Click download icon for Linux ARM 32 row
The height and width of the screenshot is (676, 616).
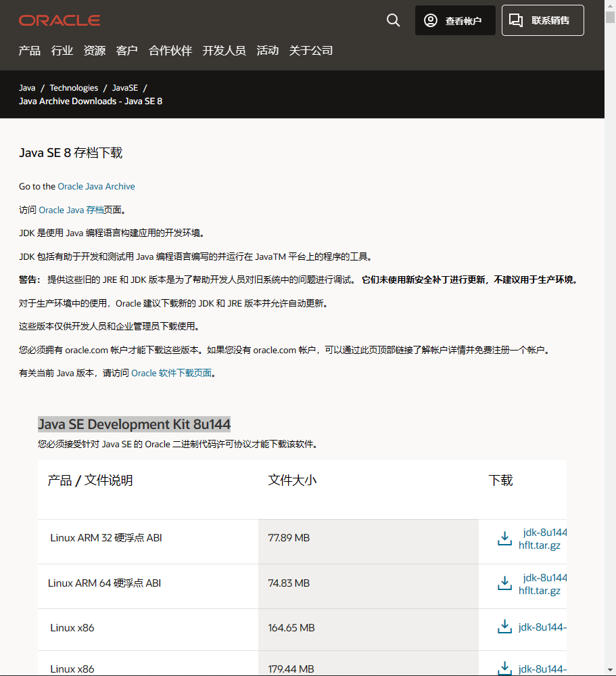(x=504, y=538)
